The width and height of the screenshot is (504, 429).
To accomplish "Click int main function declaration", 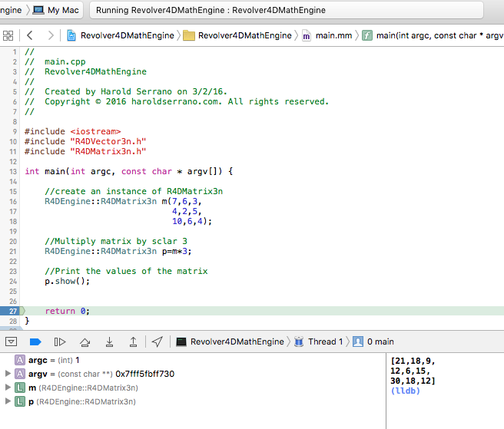I will [x=129, y=171].
